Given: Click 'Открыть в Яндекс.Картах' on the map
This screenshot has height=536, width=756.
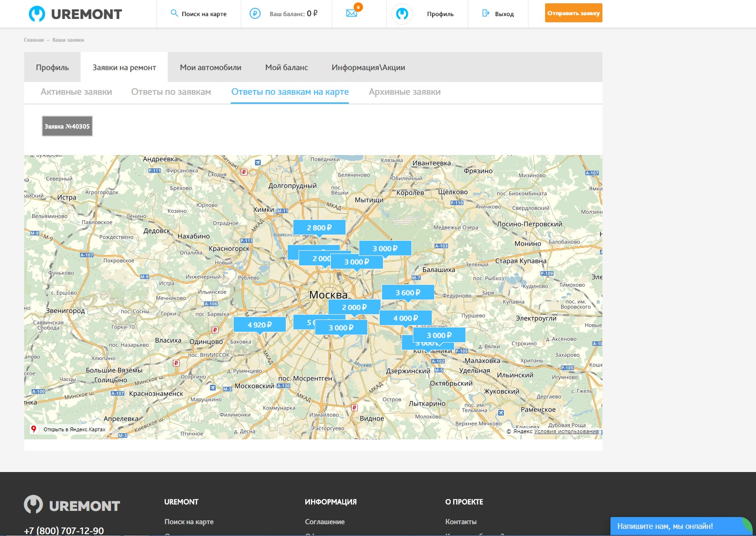Looking at the screenshot, I should [74, 429].
